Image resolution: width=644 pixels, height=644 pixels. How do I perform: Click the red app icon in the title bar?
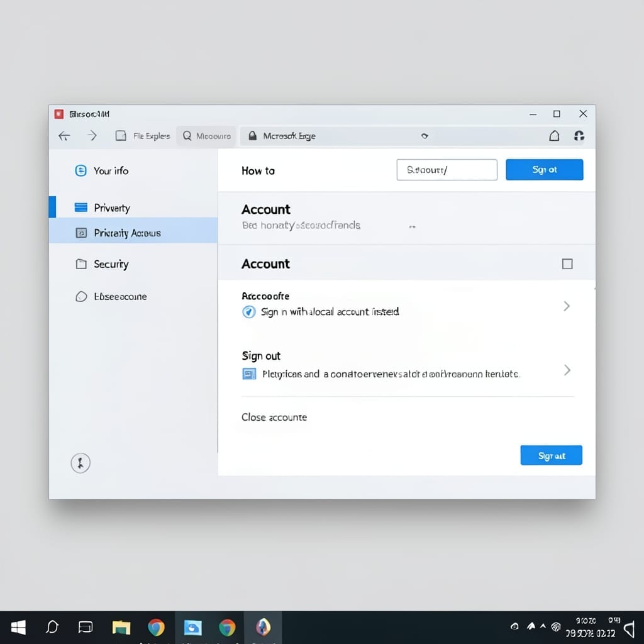(x=59, y=114)
